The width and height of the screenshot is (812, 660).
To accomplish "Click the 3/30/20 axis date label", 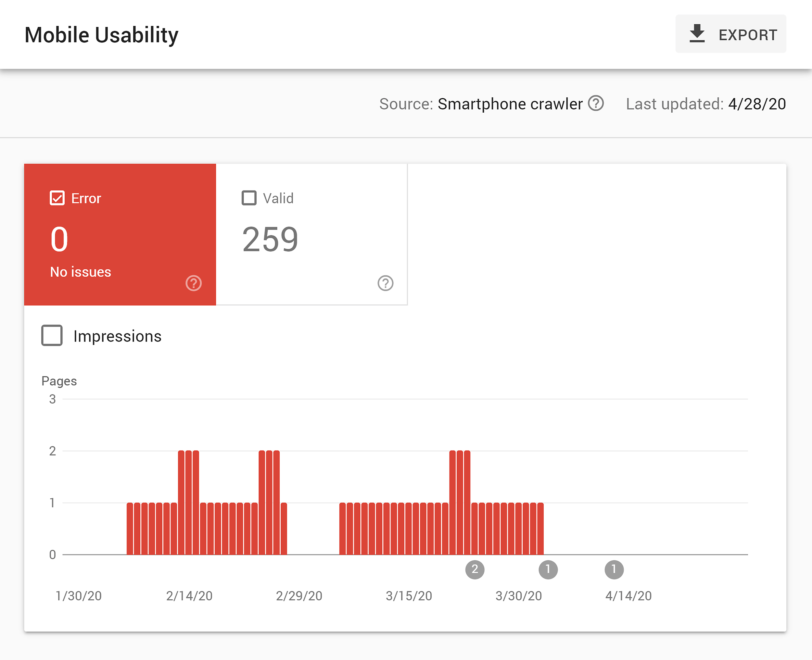I will pyautogui.click(x=518, y=596).
